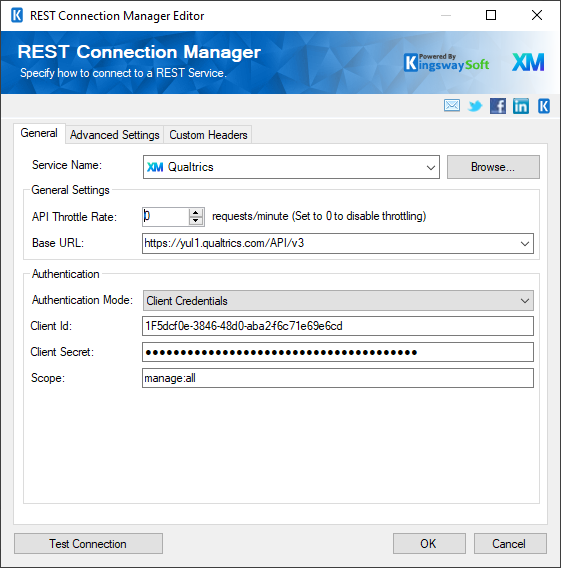Click the Test Connection button

(88, 543)
